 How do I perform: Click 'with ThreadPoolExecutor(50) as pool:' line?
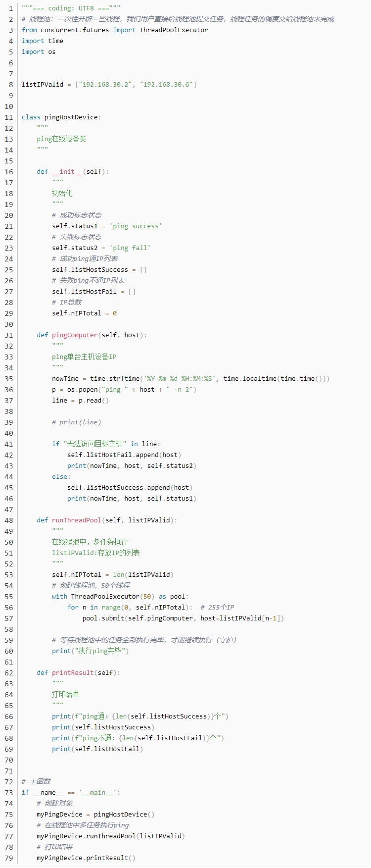coord(120,597)
